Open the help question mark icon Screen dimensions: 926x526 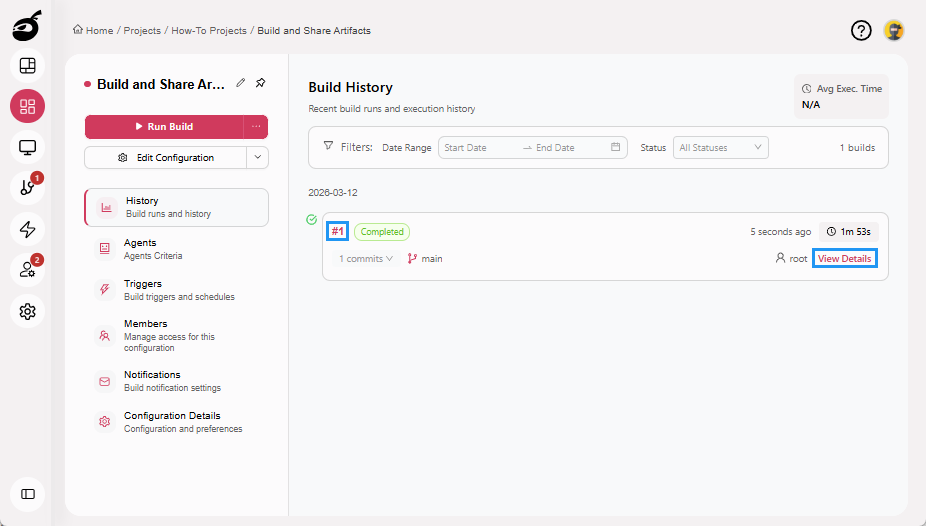click(x=861, y=30)
